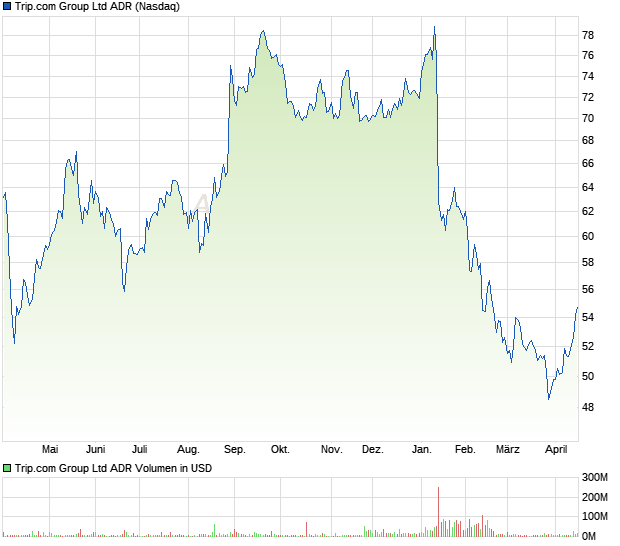The width and height of the screenshot is (620, 546).
Task: Click the late-March price low near 48
Action: click(549, 399)
